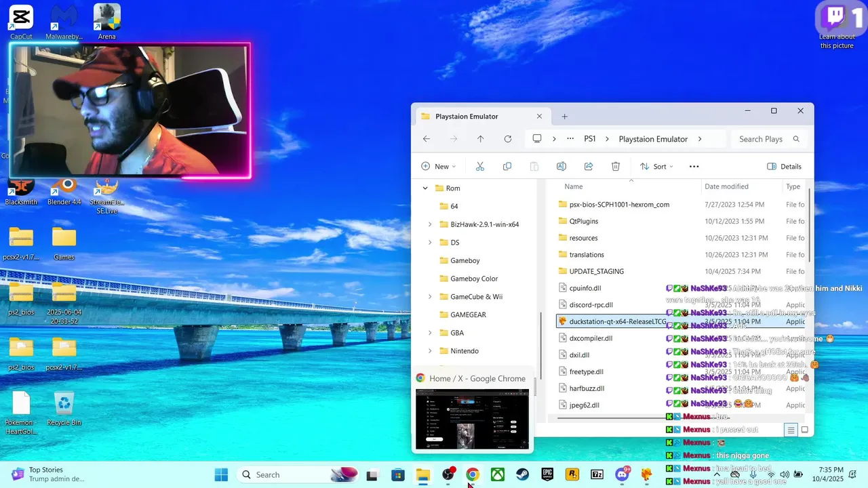The width and height of the screenshot is (868, 488).
Task: Open 7-Zip from the taskbar
Action: coord(597,475)
